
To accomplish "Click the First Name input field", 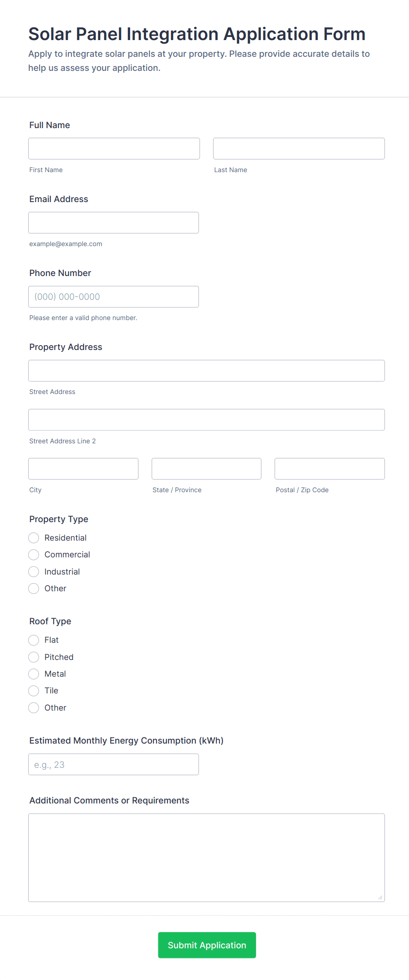I will [114, 148].
